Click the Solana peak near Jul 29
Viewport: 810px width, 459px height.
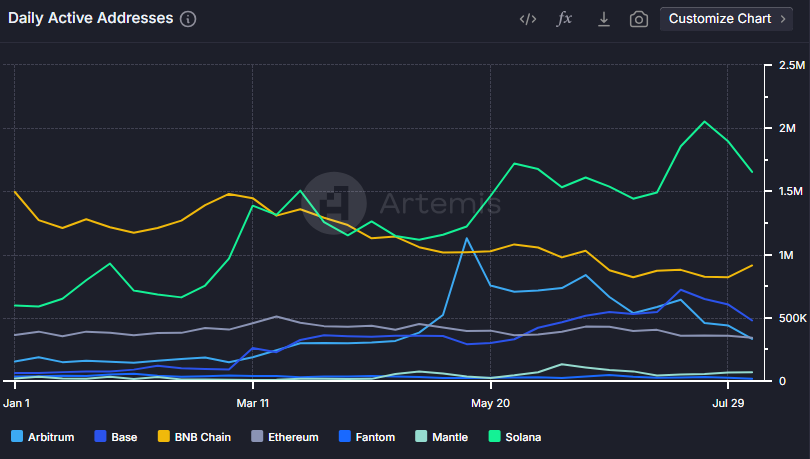(x=705, y=122)
